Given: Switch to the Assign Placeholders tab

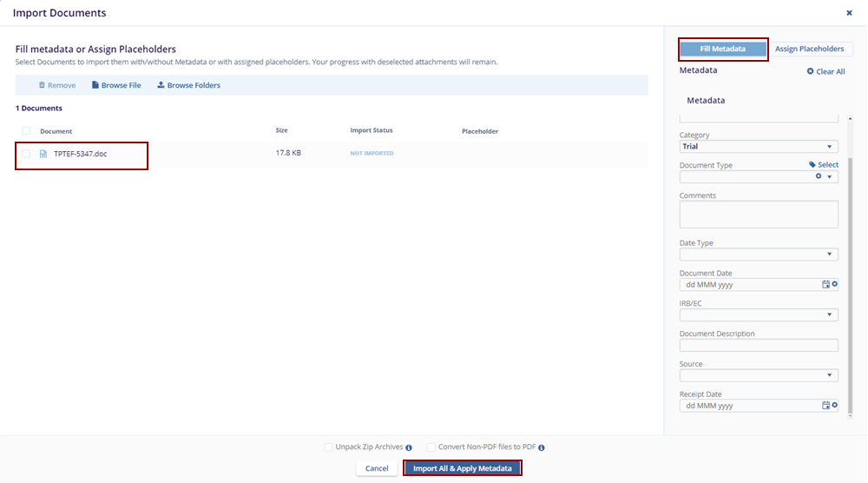Looking at the screenshot, I should pos(809,49).
